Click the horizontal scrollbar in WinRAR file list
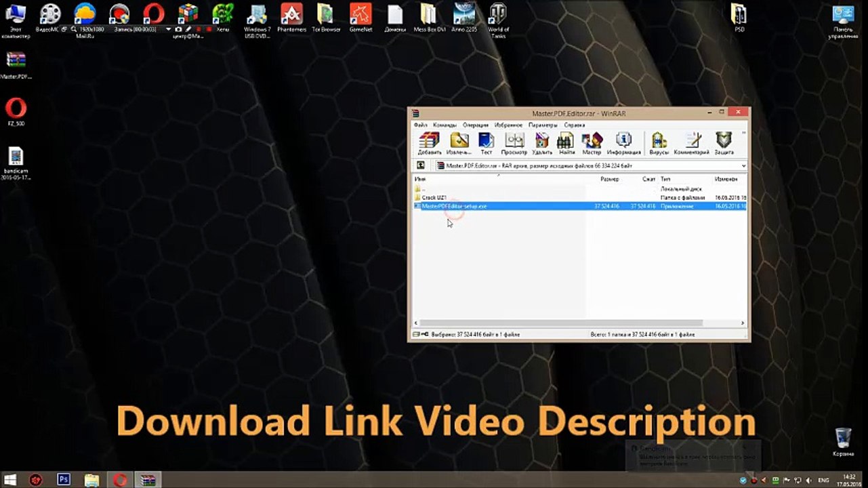This screenshot has width=868, height=488. 562,323
